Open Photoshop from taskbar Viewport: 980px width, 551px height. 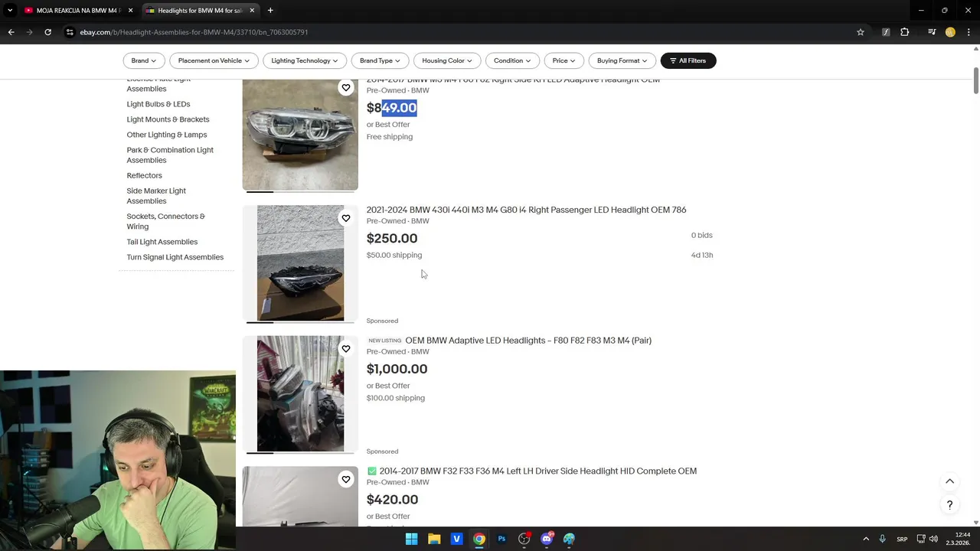point(501,539)
